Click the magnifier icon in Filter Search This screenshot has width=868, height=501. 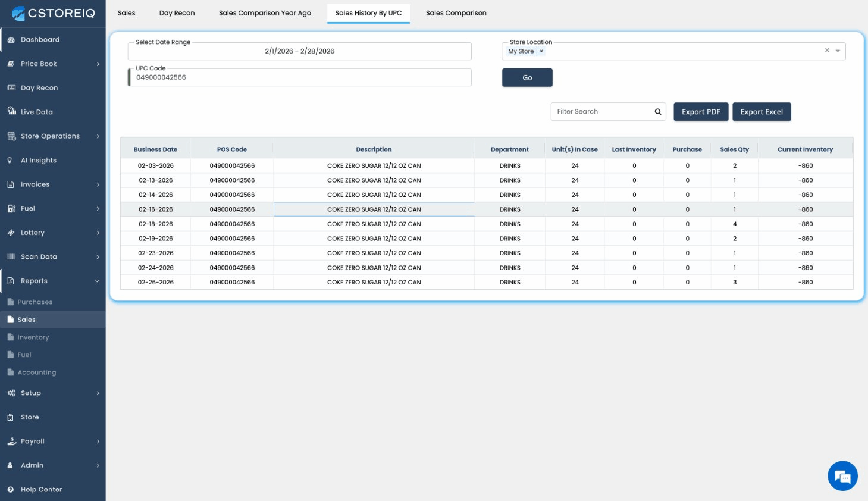click(658, 112)
